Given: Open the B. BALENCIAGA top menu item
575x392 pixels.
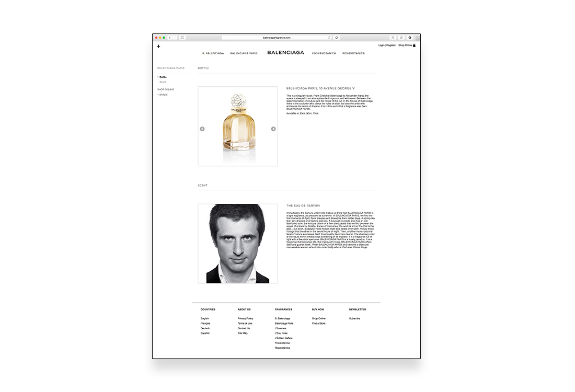Looking at the screenshot, I should tap(213, 53).
